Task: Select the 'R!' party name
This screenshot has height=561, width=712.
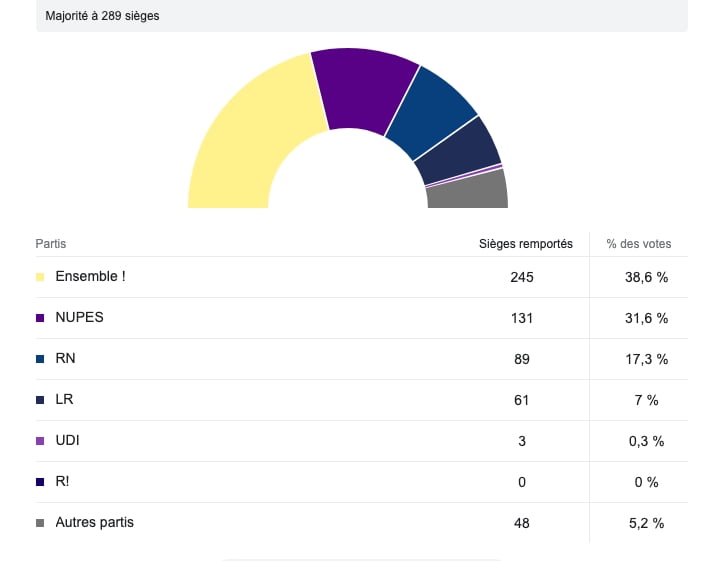Action: [x=62, y=481]
